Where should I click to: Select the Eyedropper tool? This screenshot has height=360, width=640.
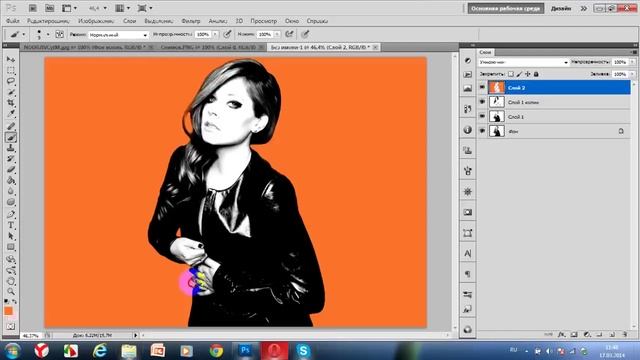point(11,114)
